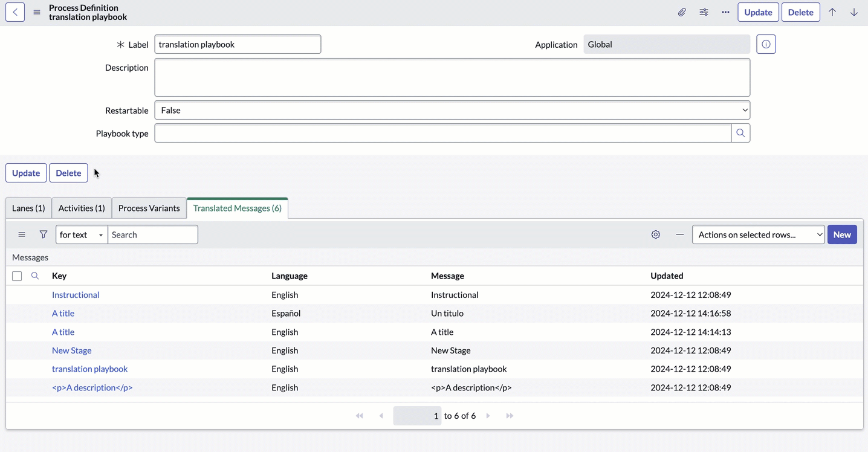Open the <p>A description</p> key link
This screenshot has width=868, height=452.
point(92,387)
